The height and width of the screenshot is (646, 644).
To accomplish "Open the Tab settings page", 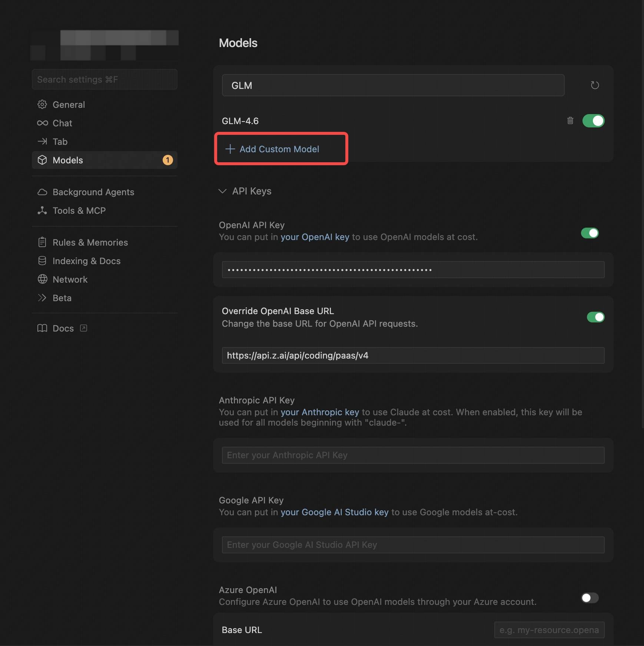I will click(x=60, y=141).
